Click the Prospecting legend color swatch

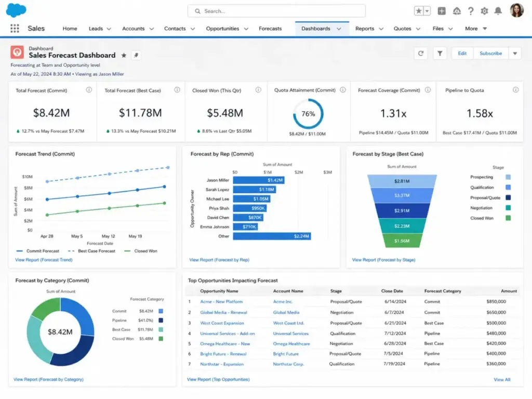[x=508, y=177]
